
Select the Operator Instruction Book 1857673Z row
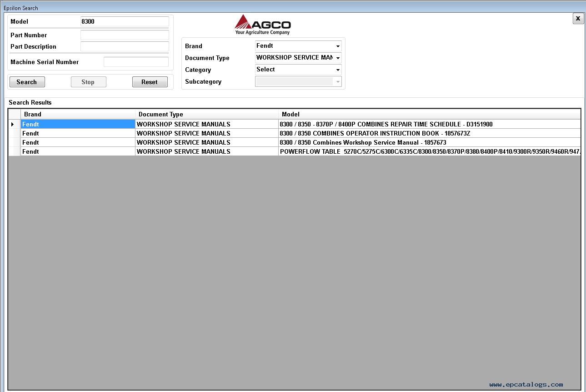coord(375,133)
